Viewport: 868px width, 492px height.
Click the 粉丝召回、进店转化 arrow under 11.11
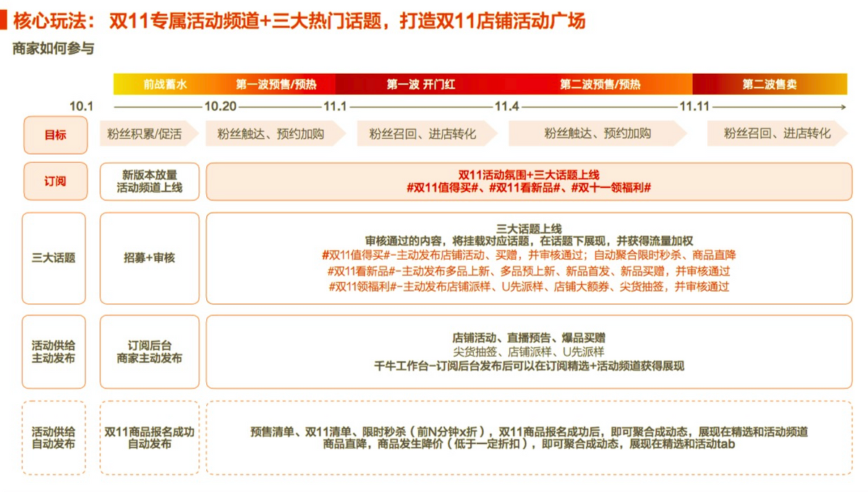(778, 134)
